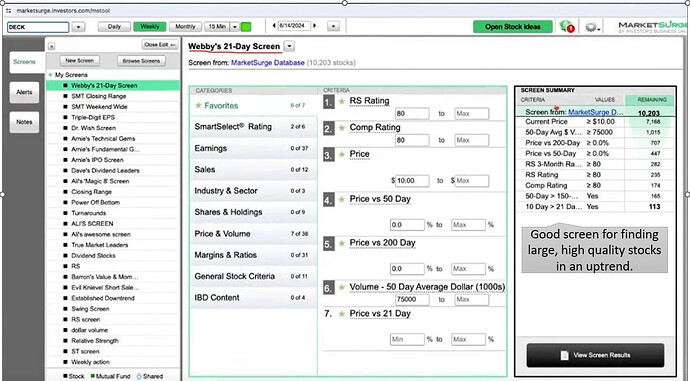Select Established Downtrend screen

(x=113, y=298)
